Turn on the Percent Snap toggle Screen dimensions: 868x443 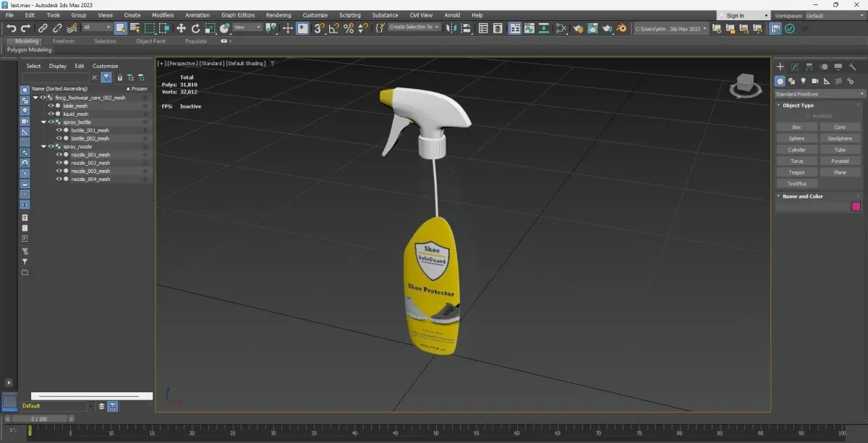coord(348,28)
